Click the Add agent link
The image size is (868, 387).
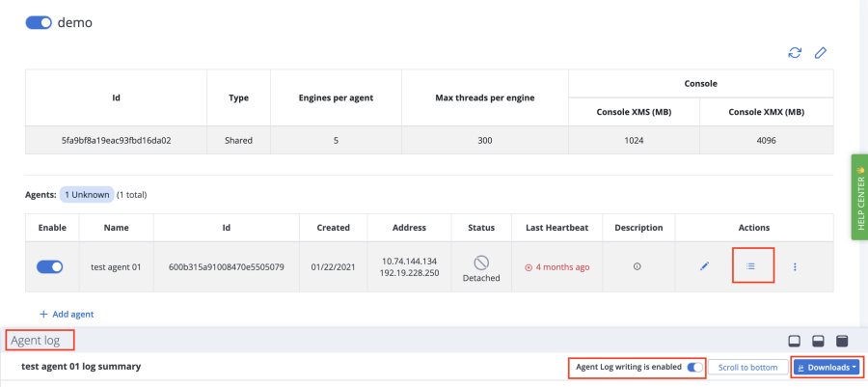[66, 314]
